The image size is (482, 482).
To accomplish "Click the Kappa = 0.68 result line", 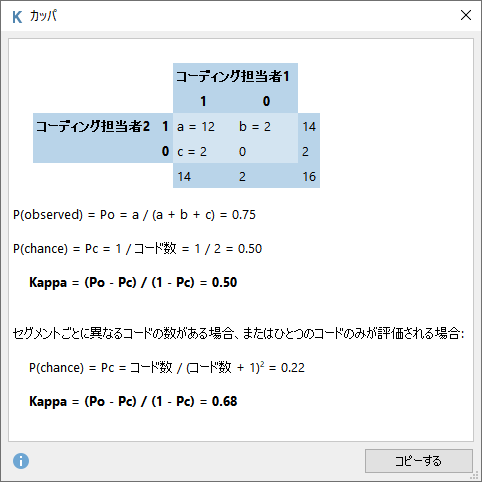I will click(x=133, y=401).
